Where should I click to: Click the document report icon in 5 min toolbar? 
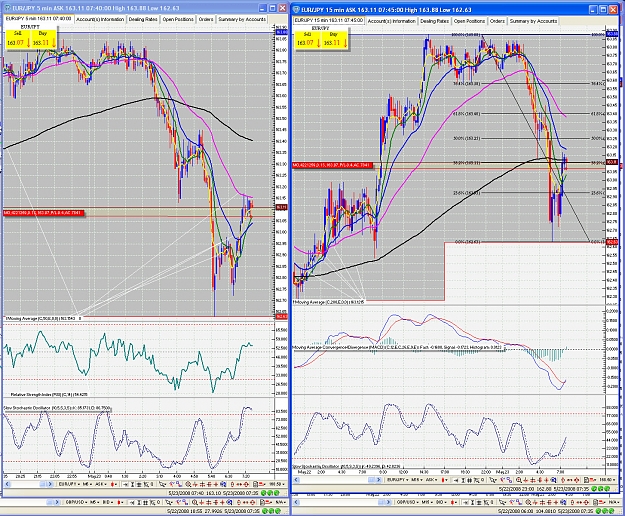tap(256, 484)
